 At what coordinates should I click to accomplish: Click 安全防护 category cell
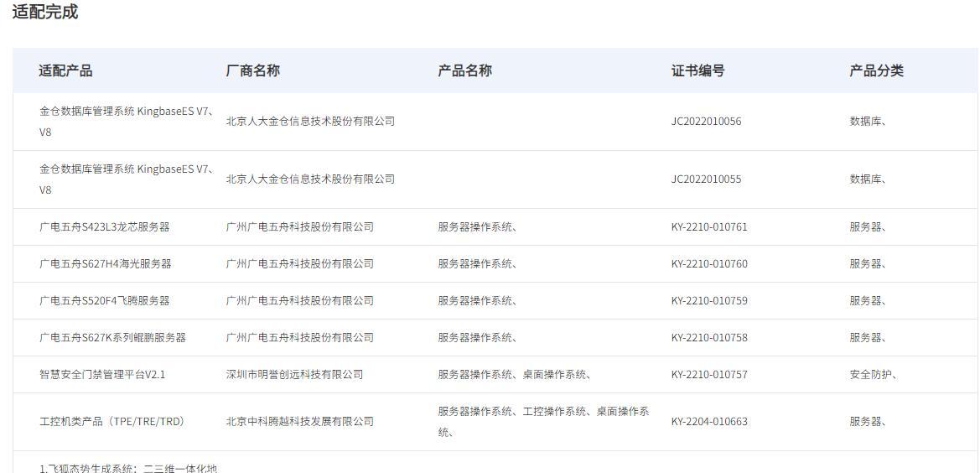pos(874,375)
